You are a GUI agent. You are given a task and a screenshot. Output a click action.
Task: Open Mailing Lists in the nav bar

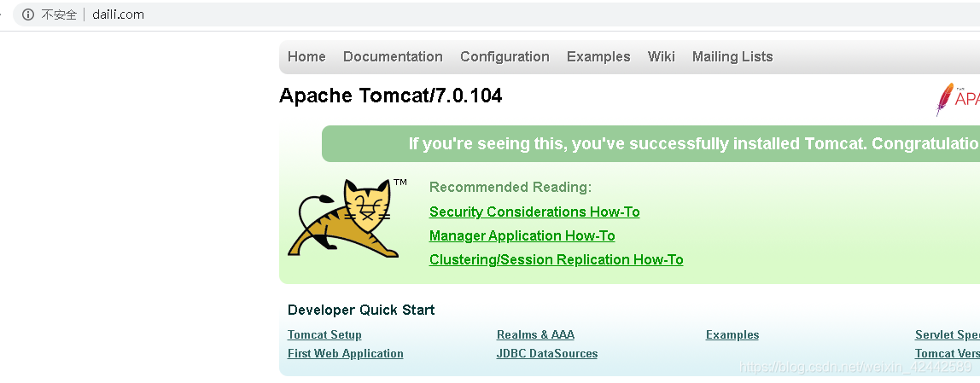(732, 57)
